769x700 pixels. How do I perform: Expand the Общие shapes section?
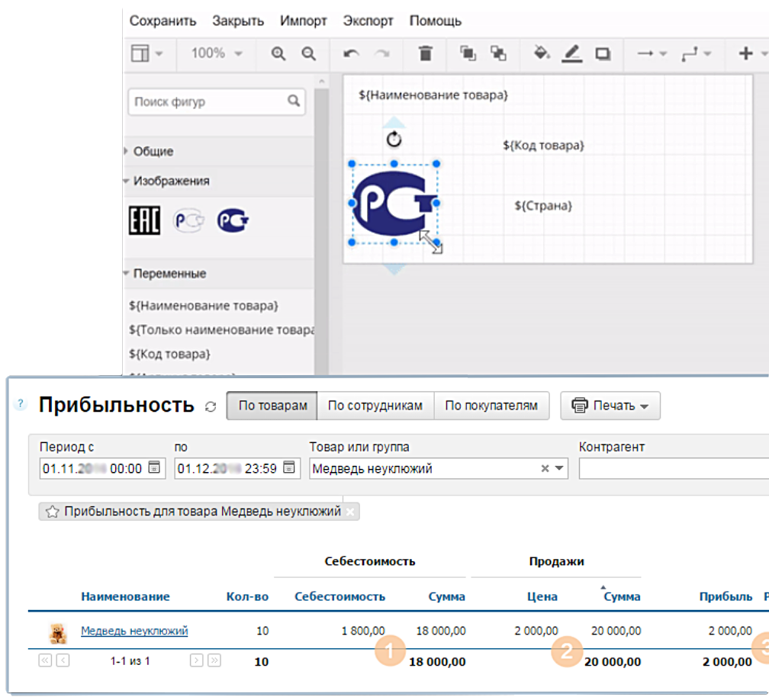coord(153,151)
